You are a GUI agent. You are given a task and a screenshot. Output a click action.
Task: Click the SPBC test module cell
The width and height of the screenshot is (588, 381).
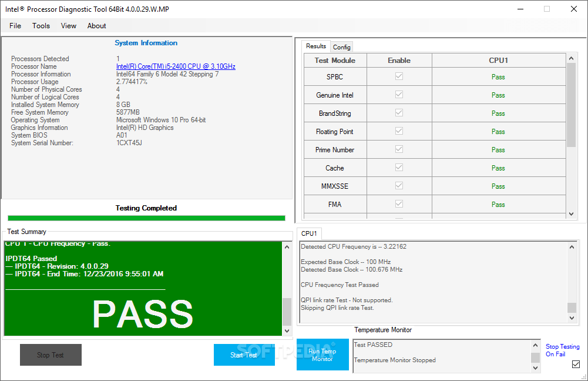pyautogui.click(x=335, y=76)
